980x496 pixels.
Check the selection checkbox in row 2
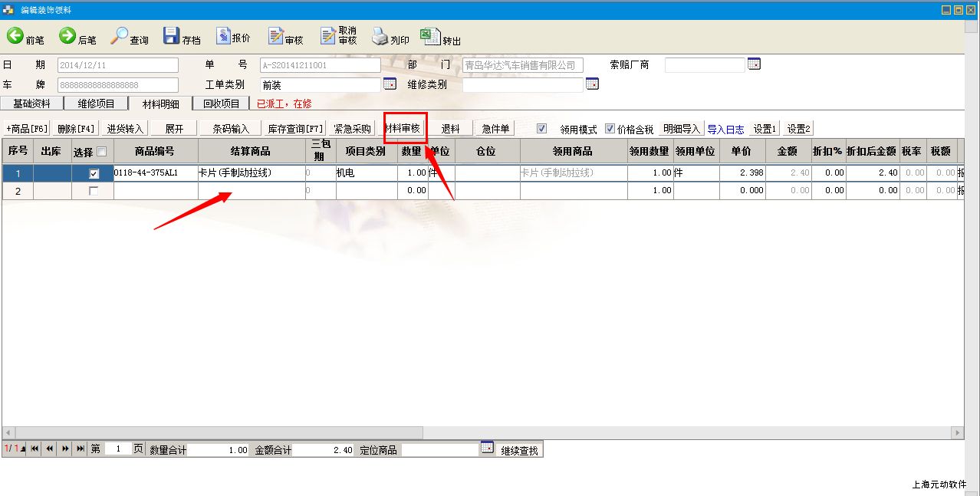coord(94,191)
